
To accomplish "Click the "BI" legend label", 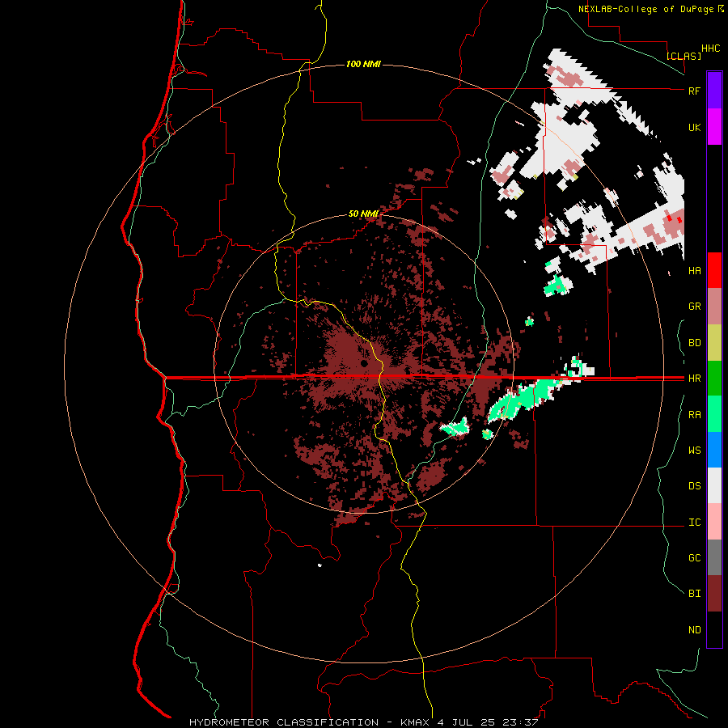I will pos(694,594).
